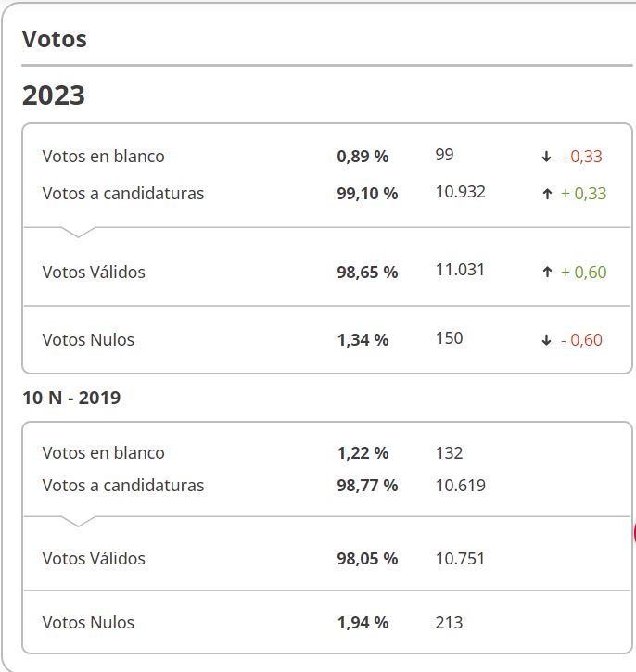This screenshot has width=636, height=672.
Task: Select the 2023 "Votos en blanco" label
Action: pos(103,157)
